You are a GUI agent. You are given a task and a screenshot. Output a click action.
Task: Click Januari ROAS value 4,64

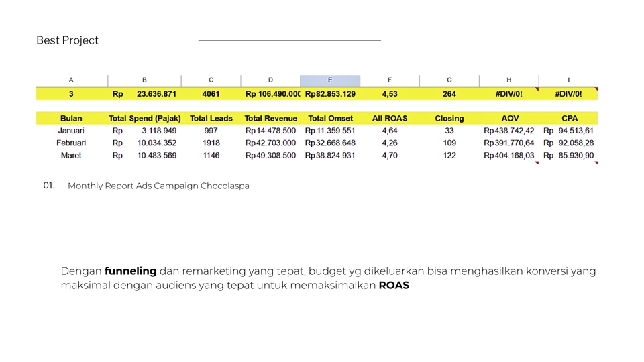tap(390, 131)
